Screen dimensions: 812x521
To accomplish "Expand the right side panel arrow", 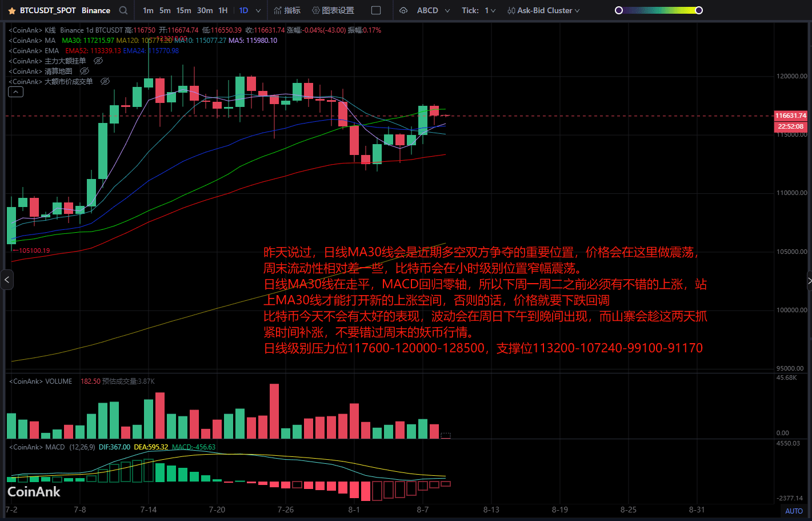I will (x=809, y=280).
